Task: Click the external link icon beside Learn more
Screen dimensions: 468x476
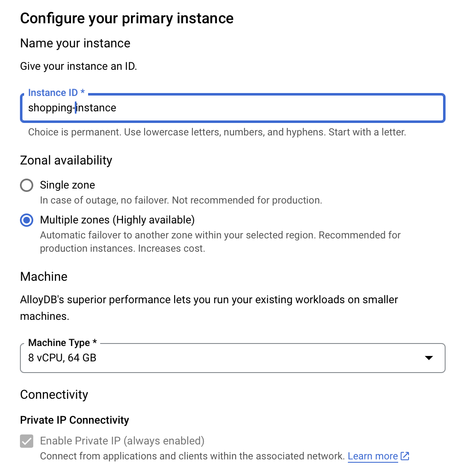Action: coord(405,456)
